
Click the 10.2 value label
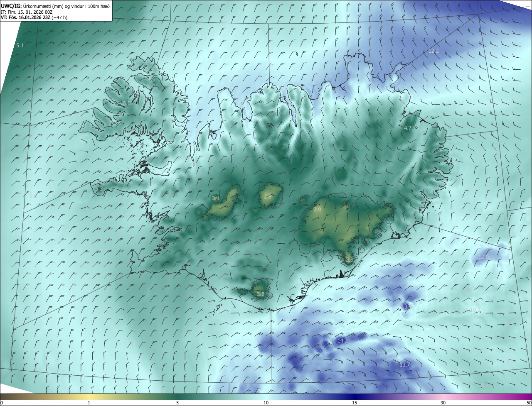[475, 309]
